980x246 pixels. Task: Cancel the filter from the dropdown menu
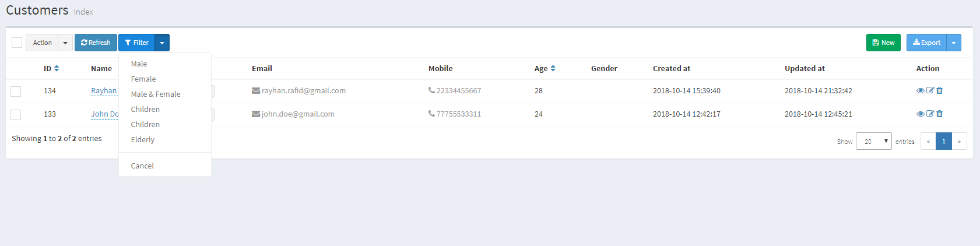142,166
